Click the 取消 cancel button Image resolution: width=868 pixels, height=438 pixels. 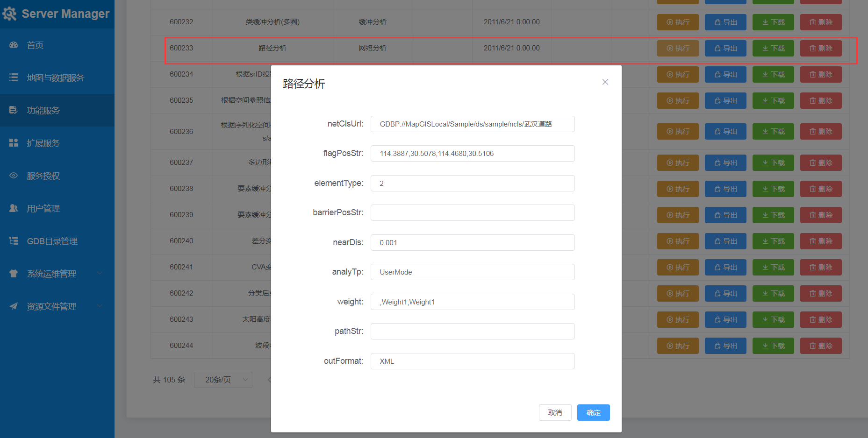point(555,413)
